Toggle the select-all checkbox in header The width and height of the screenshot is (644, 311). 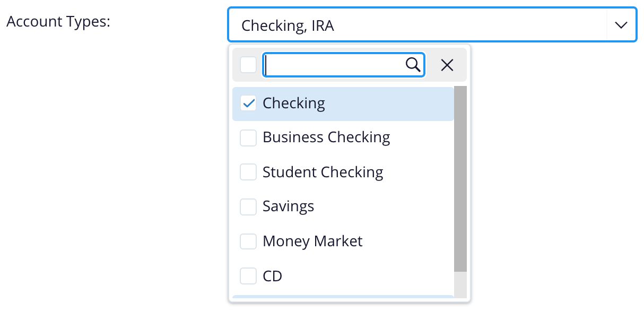pyautogui.click(x=248, y=65)
